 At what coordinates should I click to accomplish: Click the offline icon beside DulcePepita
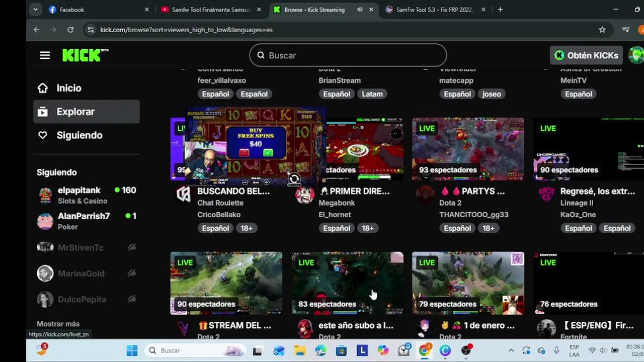[x=131, y=299]
